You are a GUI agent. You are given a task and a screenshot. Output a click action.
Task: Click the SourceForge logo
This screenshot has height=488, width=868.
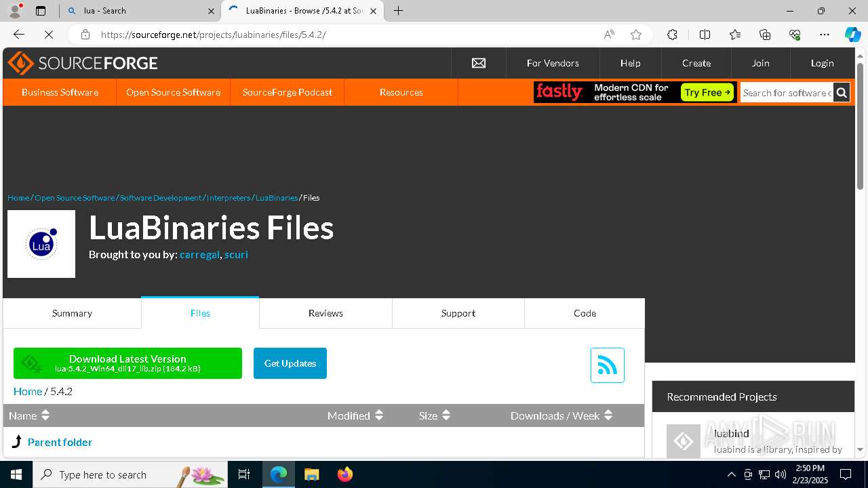pyautogui.click(x=83, y=63)
